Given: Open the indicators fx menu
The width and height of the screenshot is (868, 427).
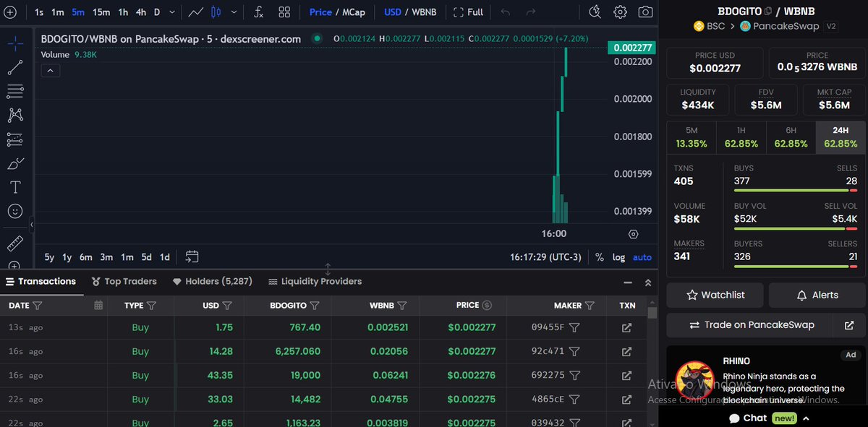Looking at the screenshot, I should pyautogui.click(x=258, y=12).
